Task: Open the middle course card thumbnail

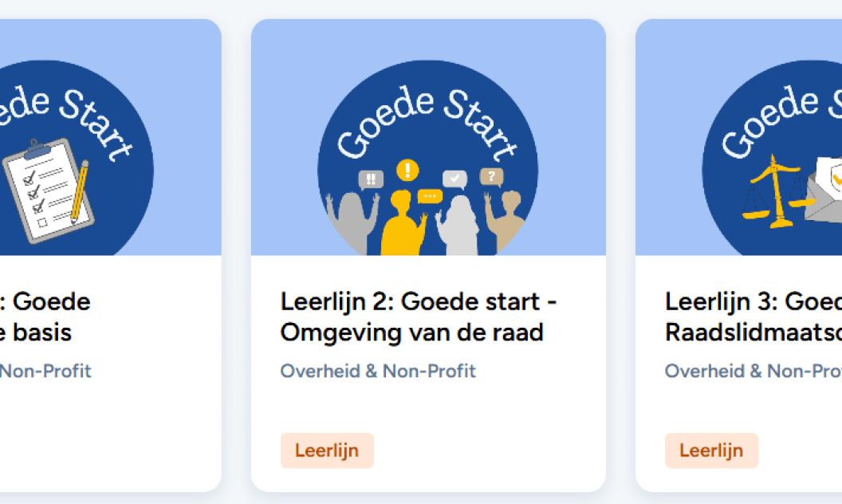Action: [427, 136]
